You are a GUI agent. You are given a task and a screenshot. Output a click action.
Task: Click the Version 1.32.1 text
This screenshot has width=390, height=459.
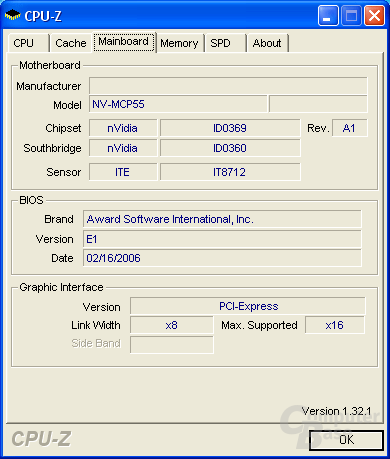336,411
